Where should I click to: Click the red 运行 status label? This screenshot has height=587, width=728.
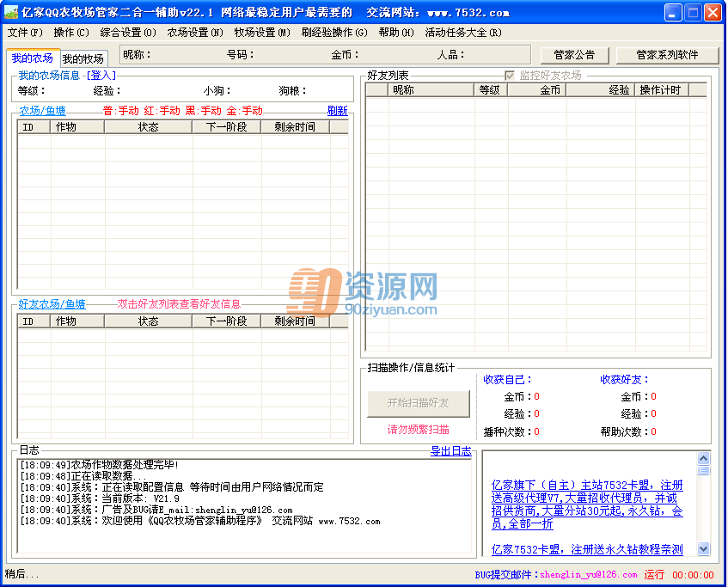[654, 574]
